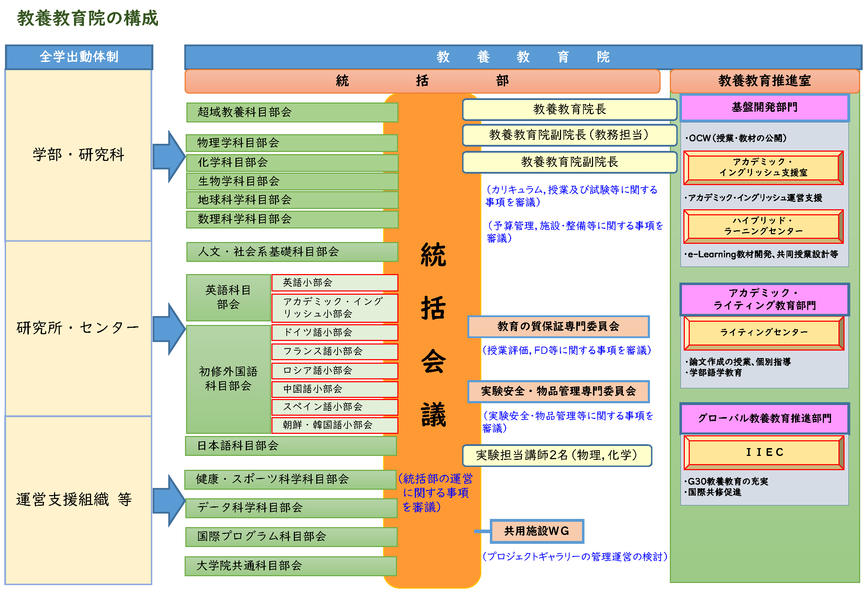Click blue arrow beside 学部・研究科
The image size is (868, 599).
[169, 157]
